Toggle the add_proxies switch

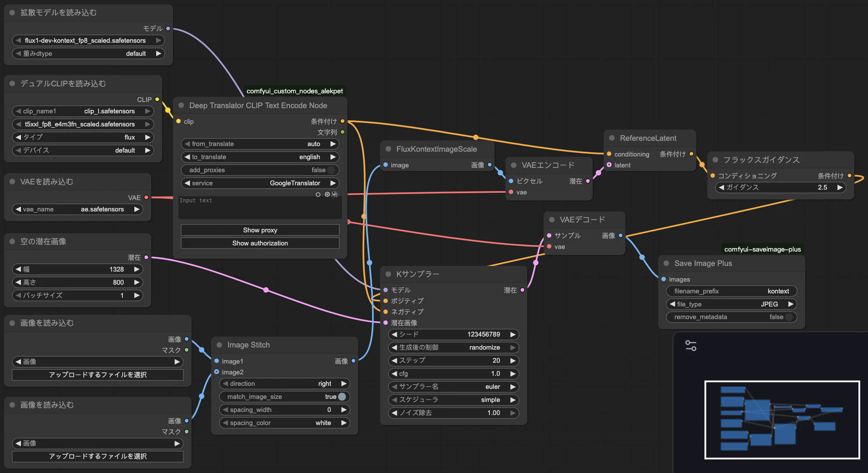[331, 170]
